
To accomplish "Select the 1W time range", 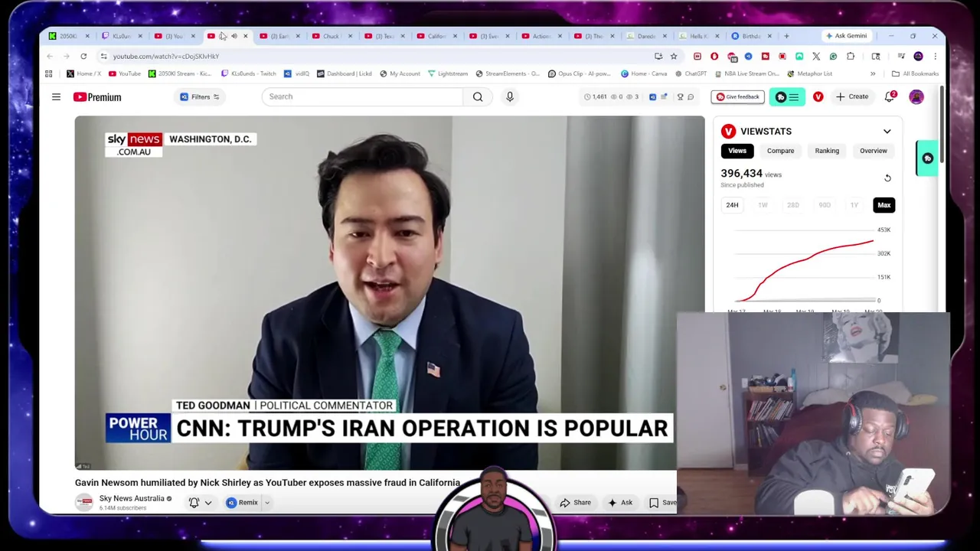I will pyautogui.click(x=763, y=205).
